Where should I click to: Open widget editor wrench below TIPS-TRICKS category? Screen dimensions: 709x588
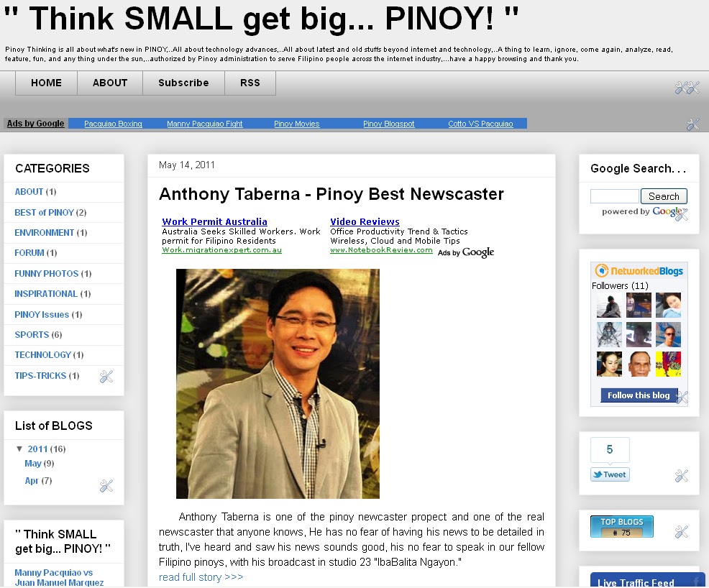point(106,376)
